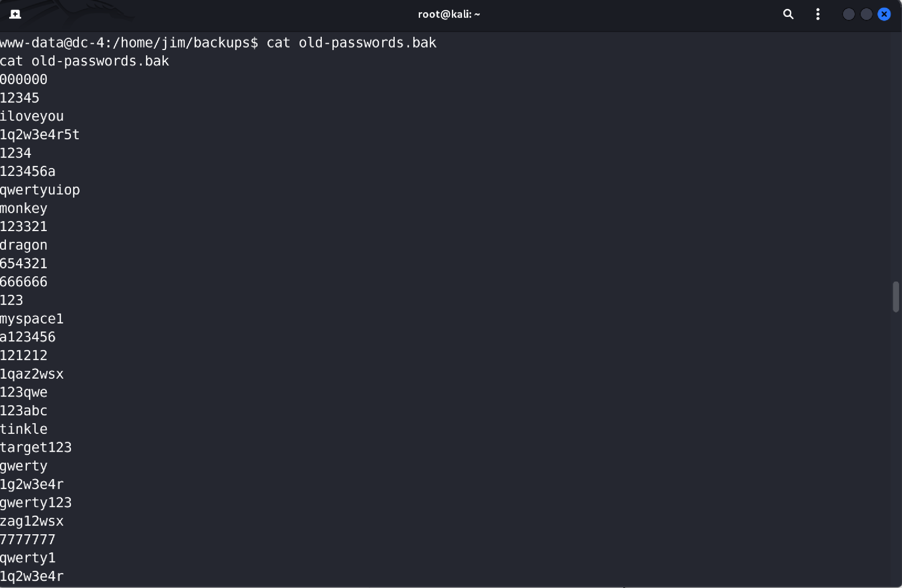The width and height of the screenshot is (902, 588).
Task: Click the old-passwords.bak filename in prompt
Action: 367,42
